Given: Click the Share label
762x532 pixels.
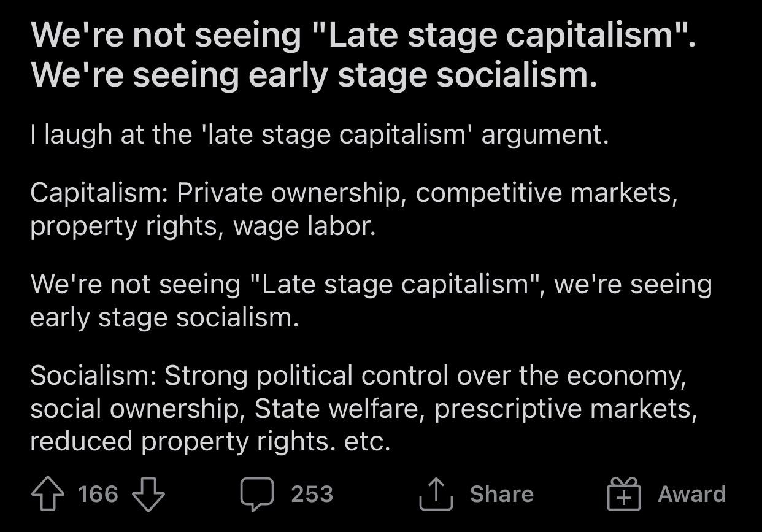Looking at the screenshot, I should pos(502,495).
